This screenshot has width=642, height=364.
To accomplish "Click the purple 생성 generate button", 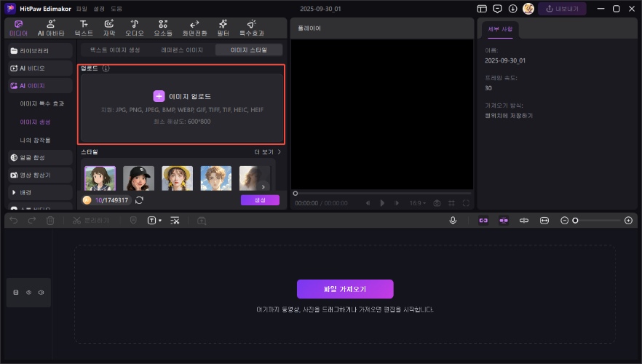I will (260, 200).
